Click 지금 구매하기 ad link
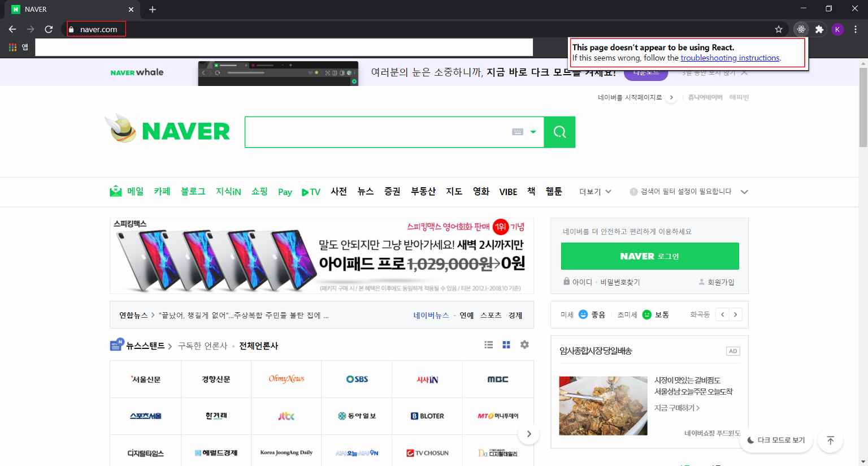868x466 pixels. point(677,408)
